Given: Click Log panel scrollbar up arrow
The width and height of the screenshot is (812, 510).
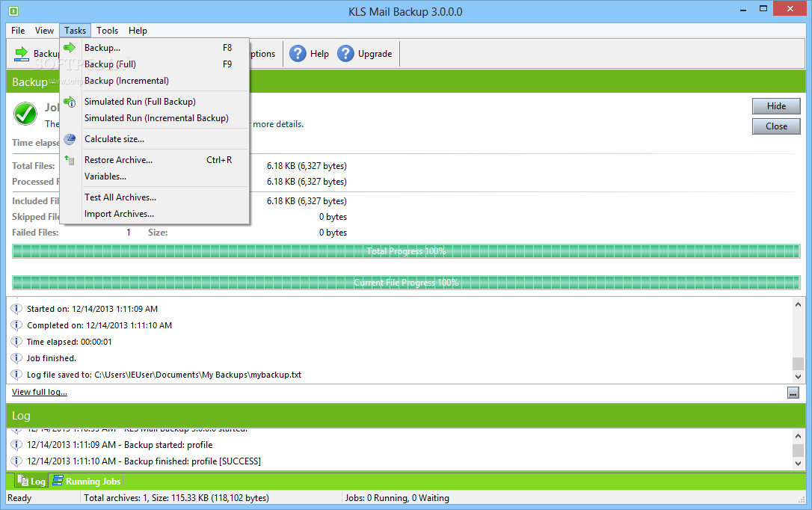Looking at the screenshot, I should pos(798,436).
